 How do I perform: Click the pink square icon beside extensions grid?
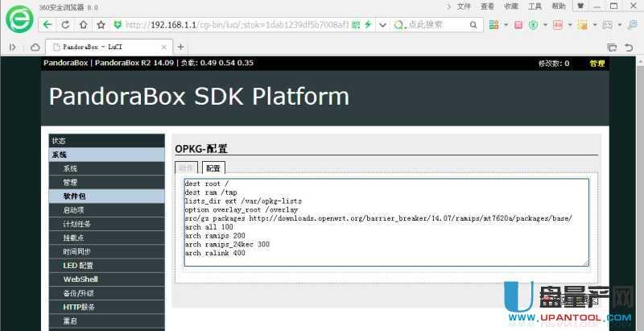[x=518, y=25]
